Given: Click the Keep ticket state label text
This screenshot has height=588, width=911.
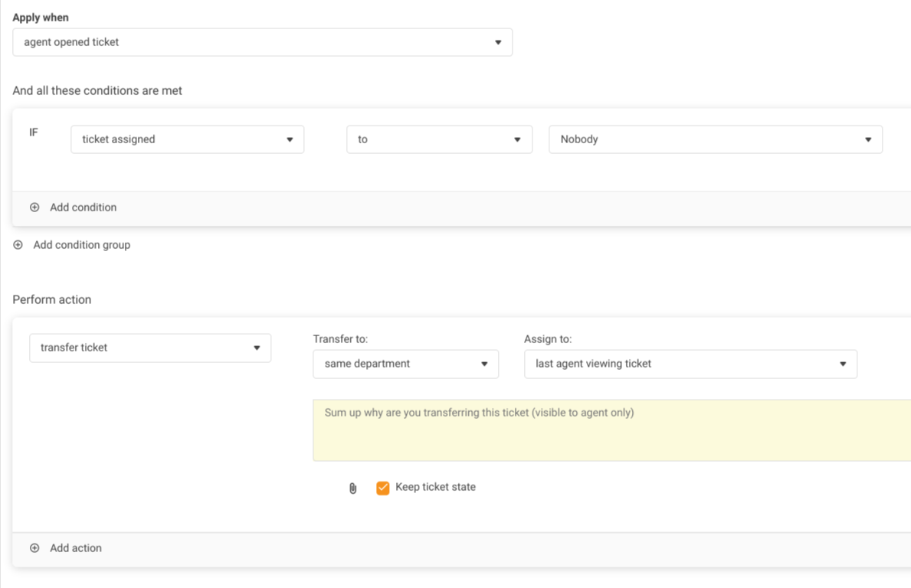Looking at the screenshot, I should 435,487.
